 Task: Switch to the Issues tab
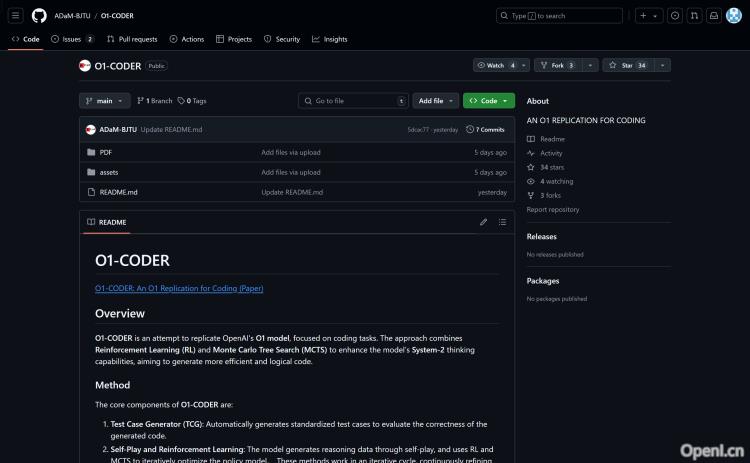click(x=71, y=39)
